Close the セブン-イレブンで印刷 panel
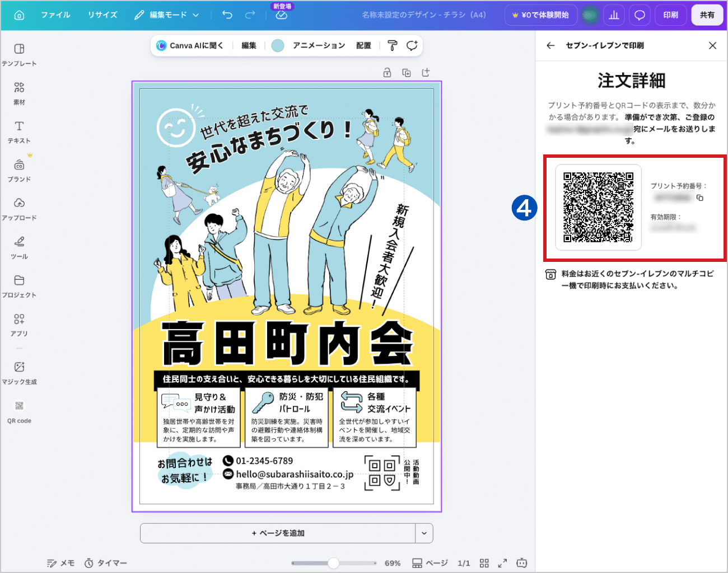The image size is (728, 573). (712, 45)
